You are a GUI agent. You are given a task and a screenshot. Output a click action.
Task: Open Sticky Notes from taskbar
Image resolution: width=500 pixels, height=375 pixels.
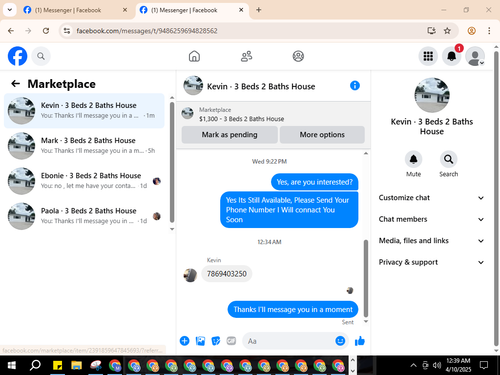click(57, 365)
